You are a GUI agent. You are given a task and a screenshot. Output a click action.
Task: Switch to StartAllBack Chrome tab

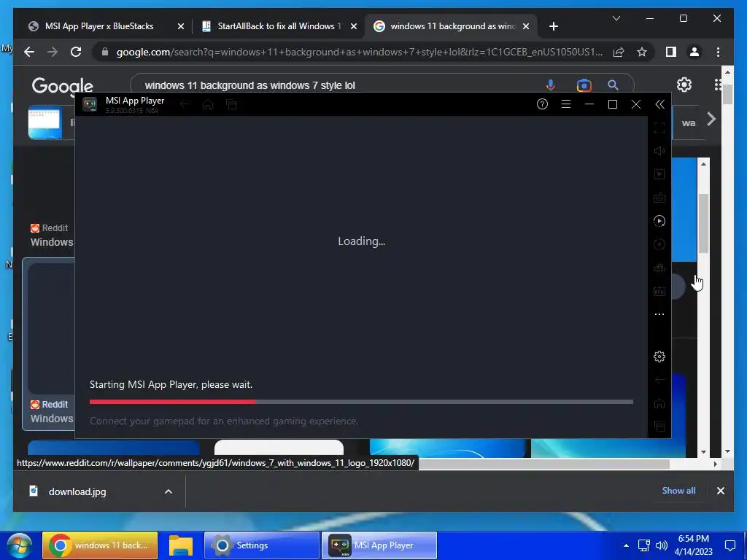[x=279, y=26]
